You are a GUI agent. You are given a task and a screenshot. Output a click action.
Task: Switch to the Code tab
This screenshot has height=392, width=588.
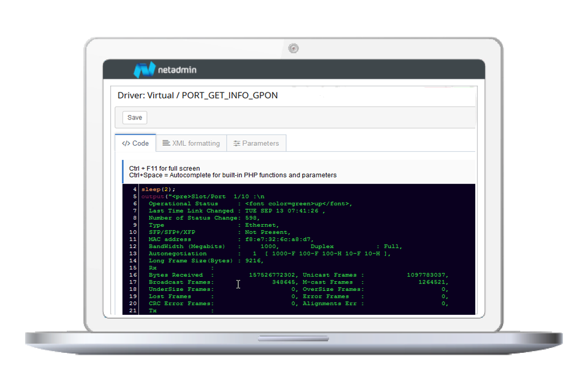pos(135,143)
